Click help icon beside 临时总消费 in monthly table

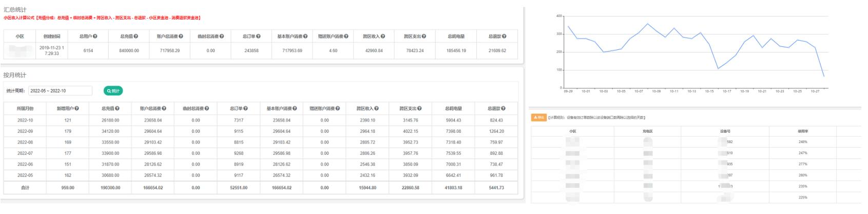[207, 109]
